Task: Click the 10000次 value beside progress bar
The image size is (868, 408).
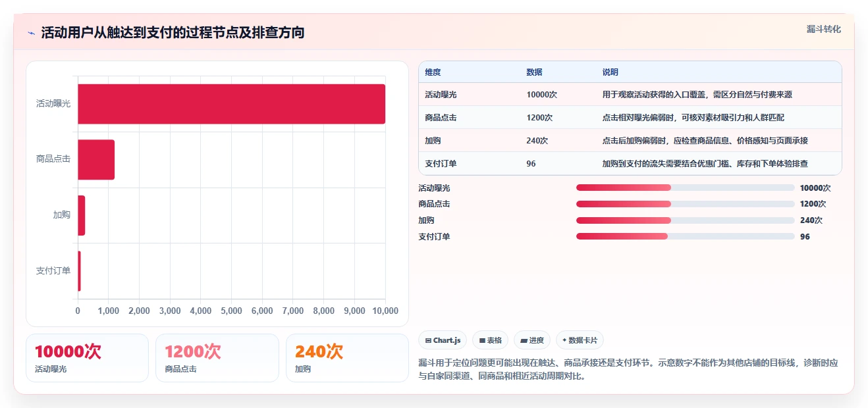Action: coord(815,188)
